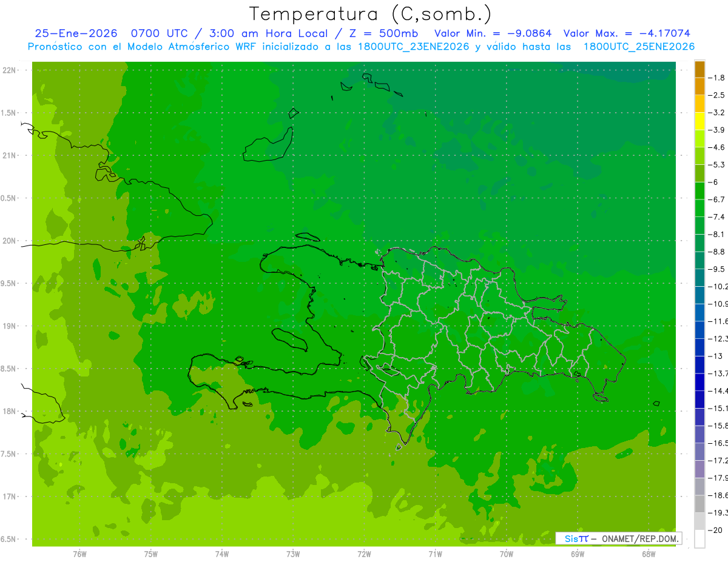Click the '-1.8' color scale label
Image resolution: width=728 pixels, height=562 pixels.
coord(716,78)
